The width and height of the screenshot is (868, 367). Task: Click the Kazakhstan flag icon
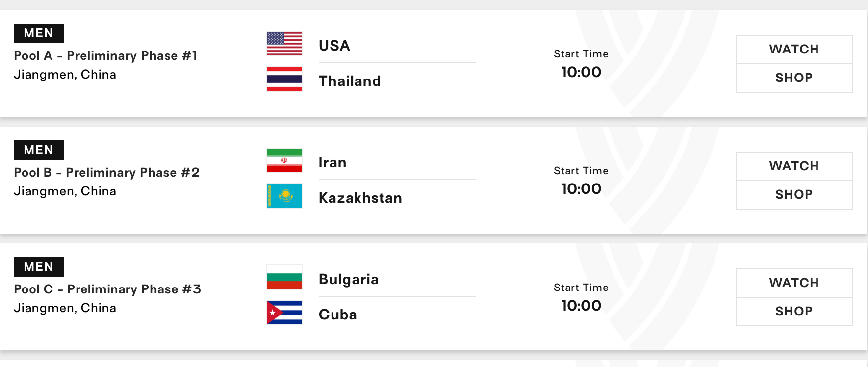pos(284,196)
